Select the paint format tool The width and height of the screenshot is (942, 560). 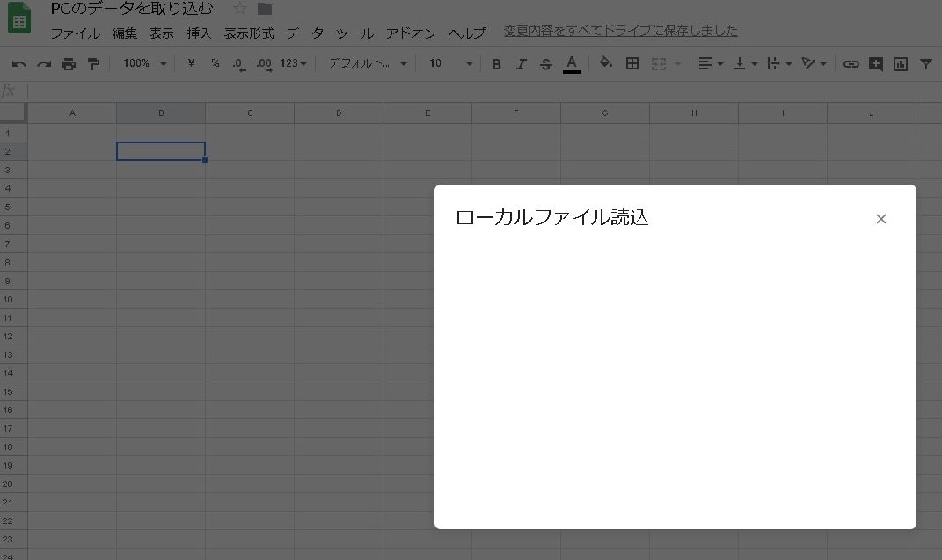[x=92, y=63]
